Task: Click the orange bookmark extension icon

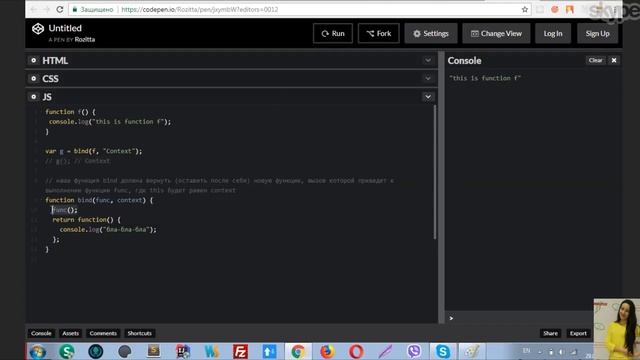Action: (570, 9)
